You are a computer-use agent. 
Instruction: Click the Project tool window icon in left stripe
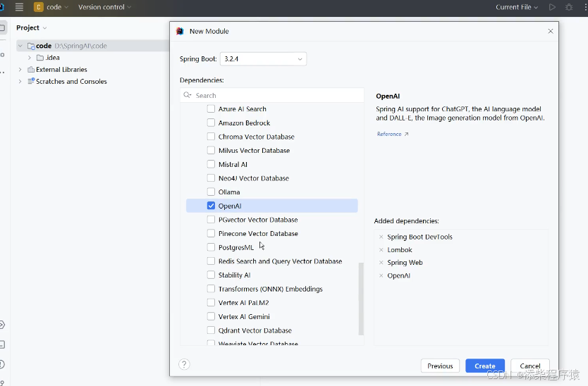[2, 27]
